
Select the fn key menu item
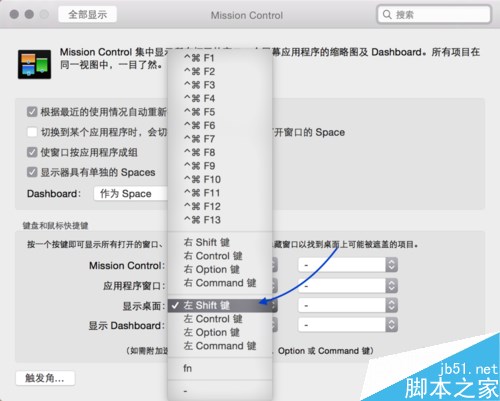coord(220,368)
